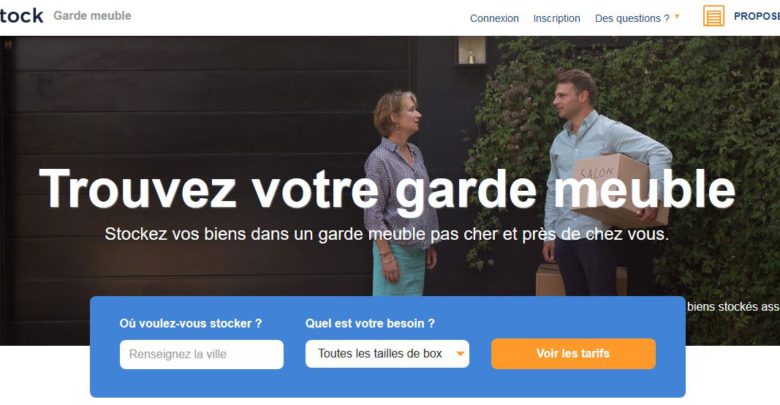Click the orange storage box icon

713,16
